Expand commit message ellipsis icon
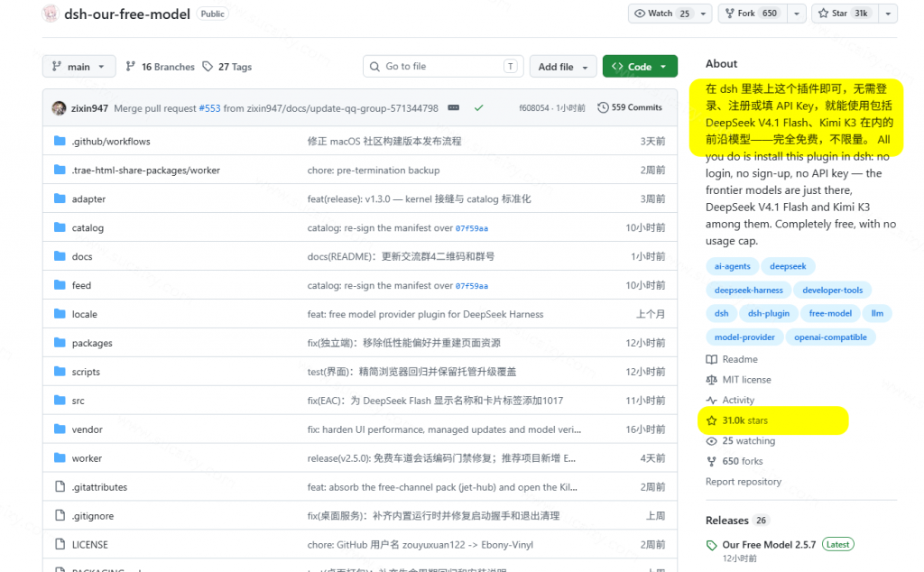 [453, 107]
